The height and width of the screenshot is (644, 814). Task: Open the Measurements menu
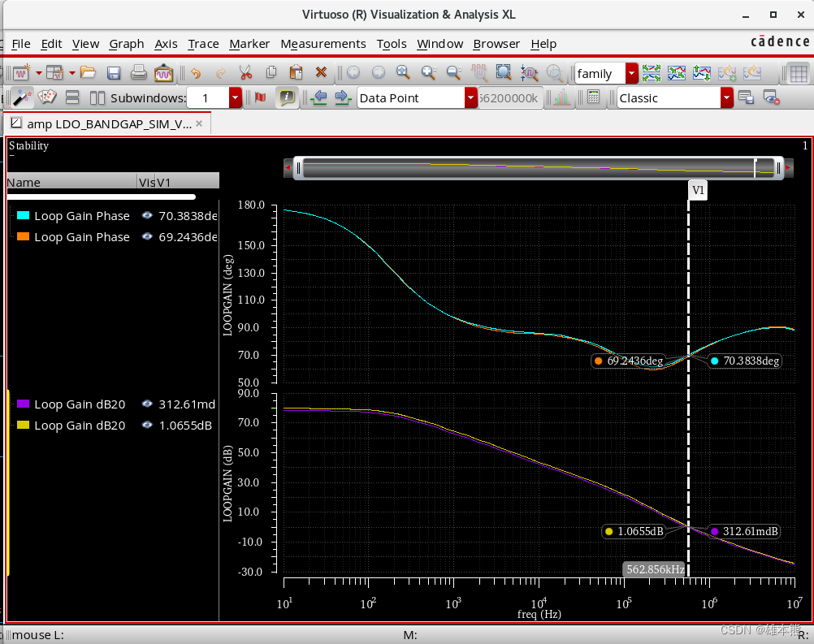pyautogui.click(x=323, y=44)
